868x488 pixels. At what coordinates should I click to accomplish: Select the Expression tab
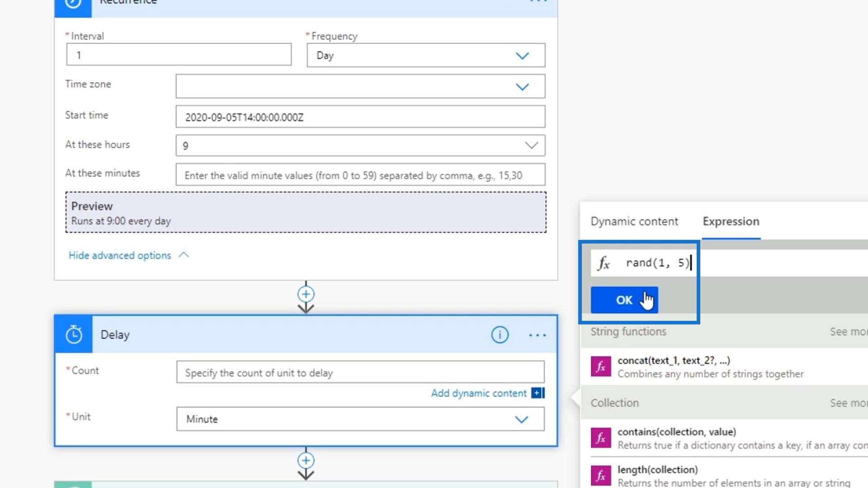pos(731,221)
